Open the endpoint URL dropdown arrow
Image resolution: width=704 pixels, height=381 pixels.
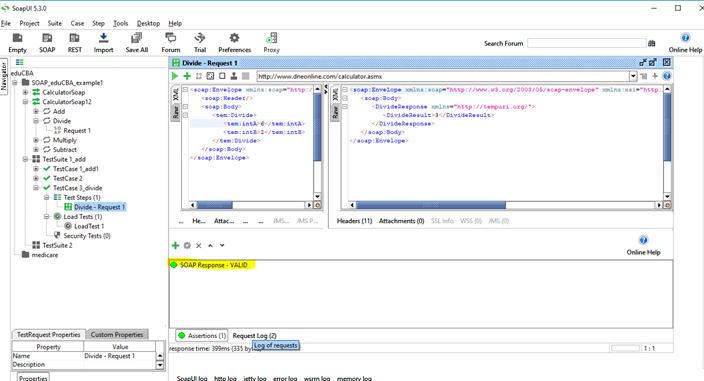[633, 76]
